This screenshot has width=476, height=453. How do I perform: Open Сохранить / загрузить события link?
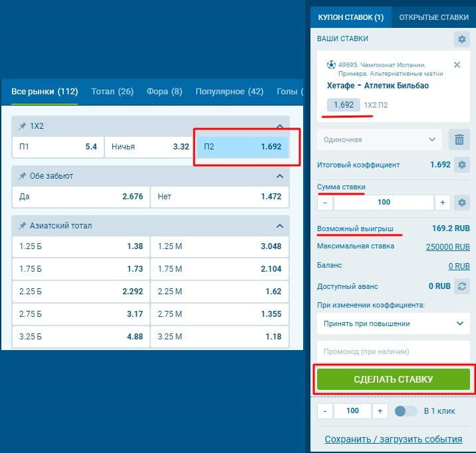pyautogui.click(x=393, y=439)
